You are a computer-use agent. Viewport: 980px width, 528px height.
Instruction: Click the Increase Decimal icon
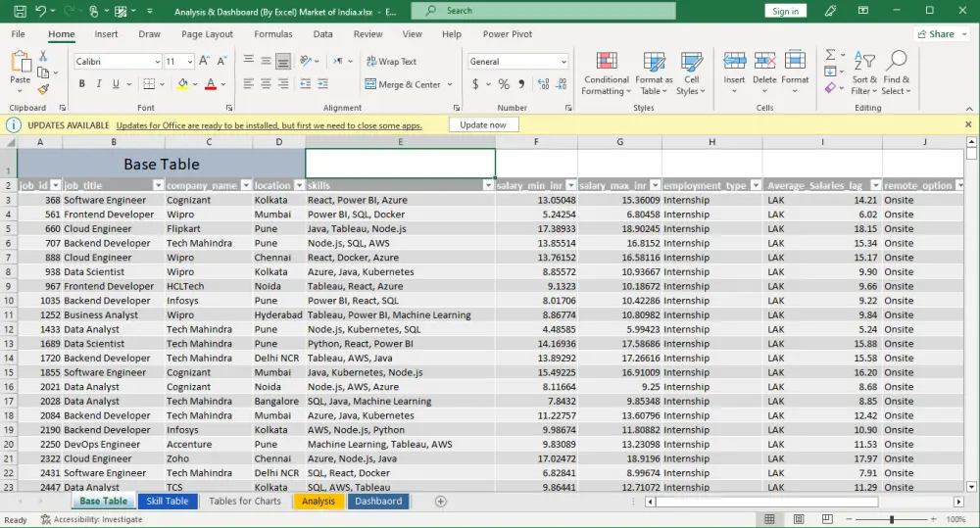(543, 83)
